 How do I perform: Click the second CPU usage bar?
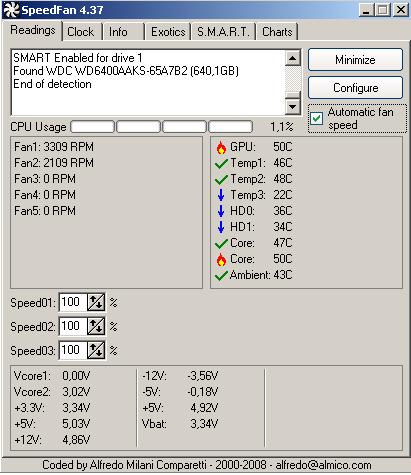point(138,127)
